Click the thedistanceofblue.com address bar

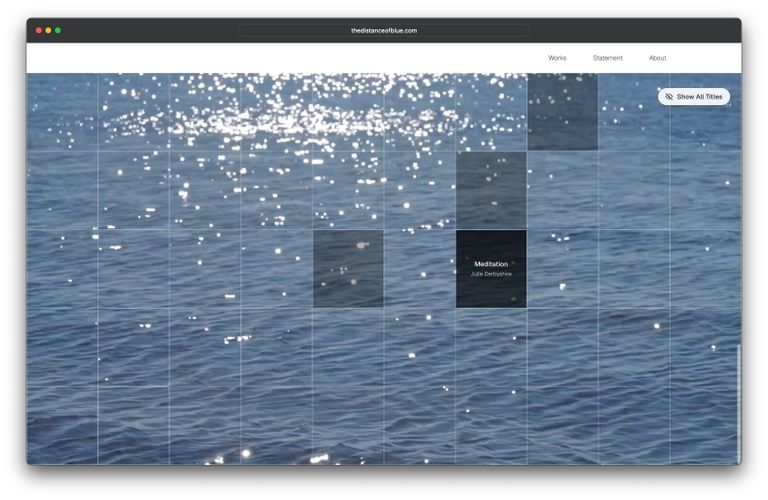(384, 30)
